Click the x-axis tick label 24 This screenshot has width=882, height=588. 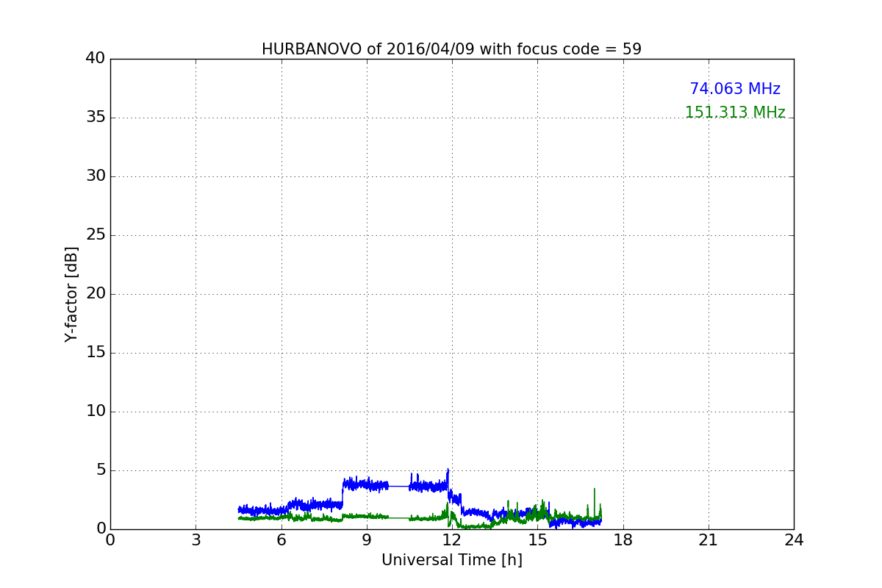(x=794, y=540)
